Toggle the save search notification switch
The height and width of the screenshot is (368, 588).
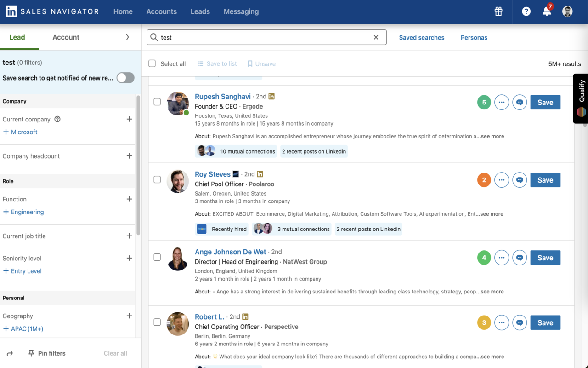(x=125, y=78)
